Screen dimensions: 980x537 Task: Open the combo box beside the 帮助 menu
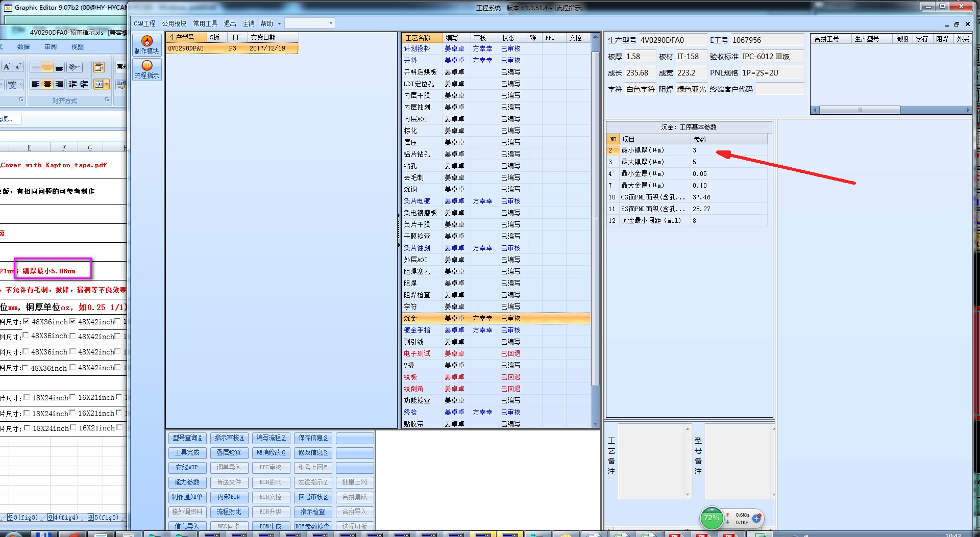point(309,23)
